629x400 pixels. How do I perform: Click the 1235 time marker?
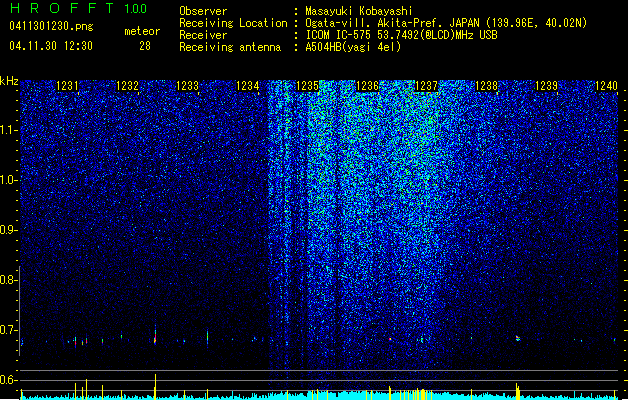[x=307, y=86]
